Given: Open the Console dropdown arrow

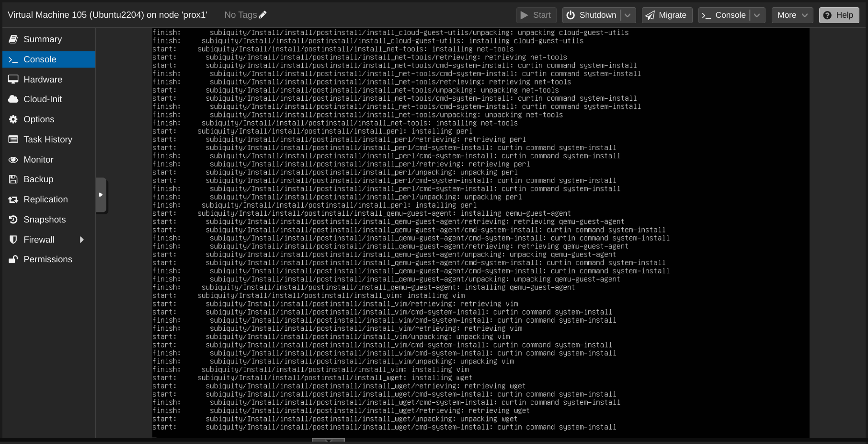Looking at the screenshot, I should [x=757, y=15].
